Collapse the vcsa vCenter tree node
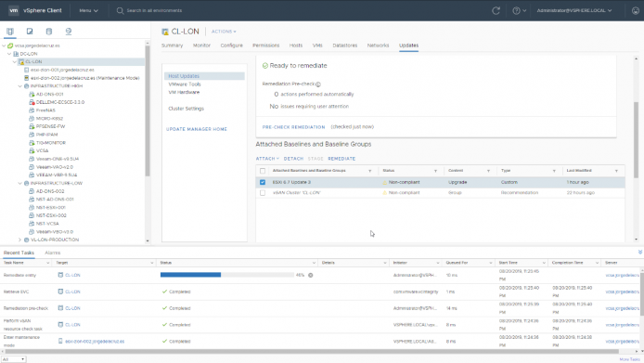Image resolution: width=644 pixels, height=363 pixels. click(x=4, y=45)
